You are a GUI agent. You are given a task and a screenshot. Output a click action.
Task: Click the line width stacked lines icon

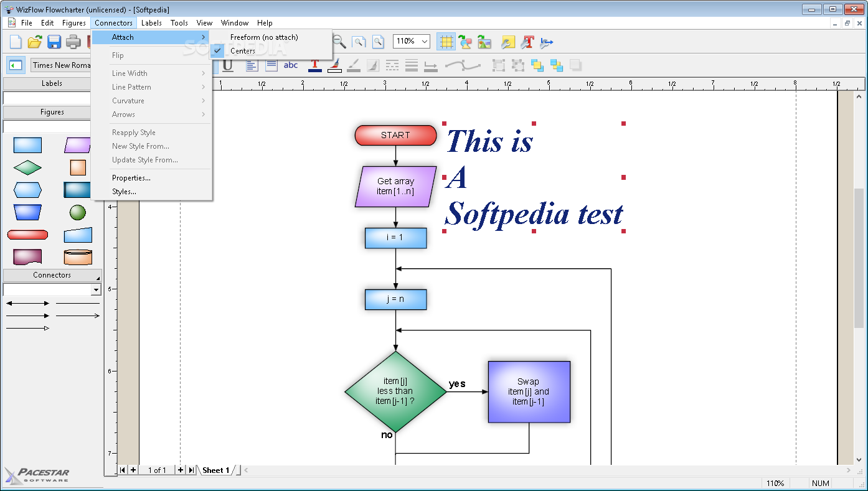(x=412, y=65)
